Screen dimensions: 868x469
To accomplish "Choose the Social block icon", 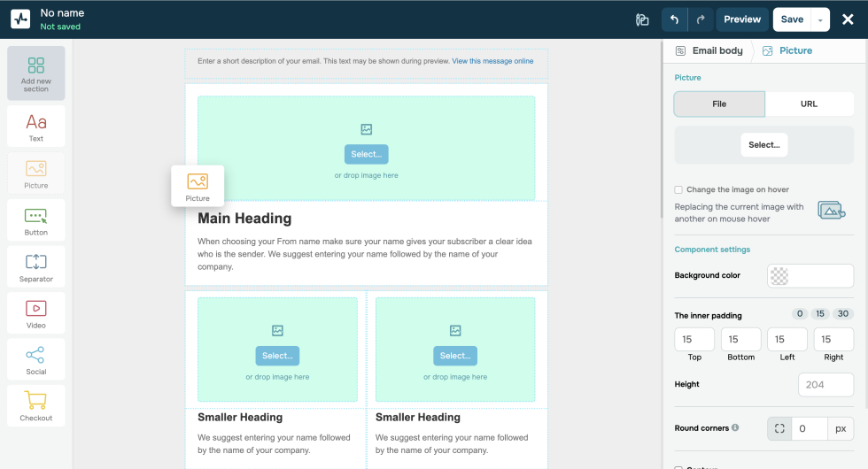I will pyautogui.click(x=35, y=359).
